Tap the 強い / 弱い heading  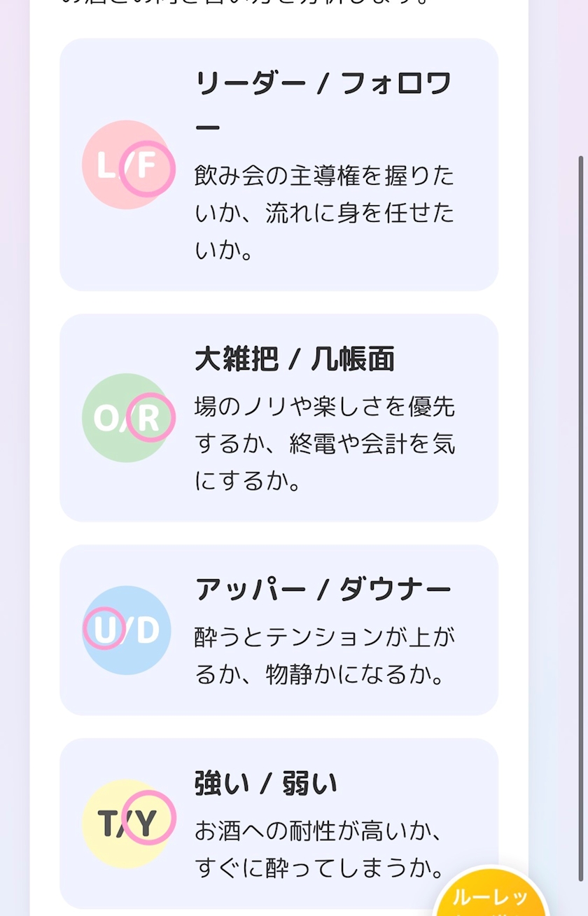pos(266,783)
